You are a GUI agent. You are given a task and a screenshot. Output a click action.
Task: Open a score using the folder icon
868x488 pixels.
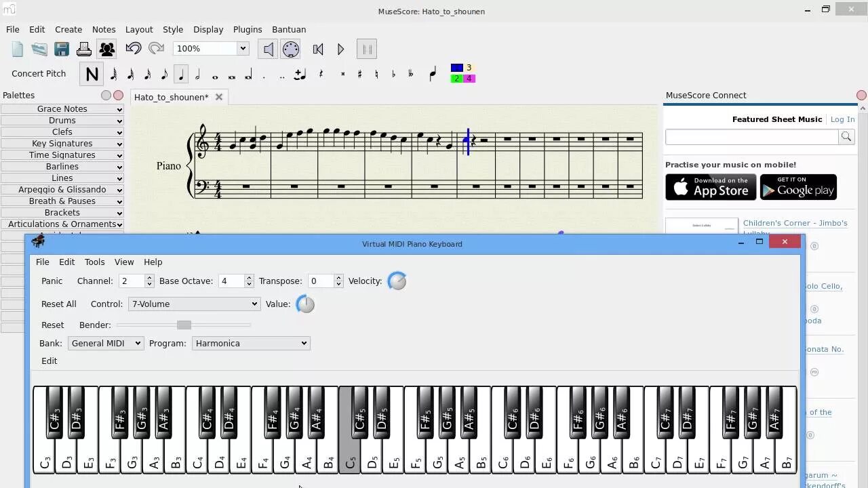tap(39, 49)
